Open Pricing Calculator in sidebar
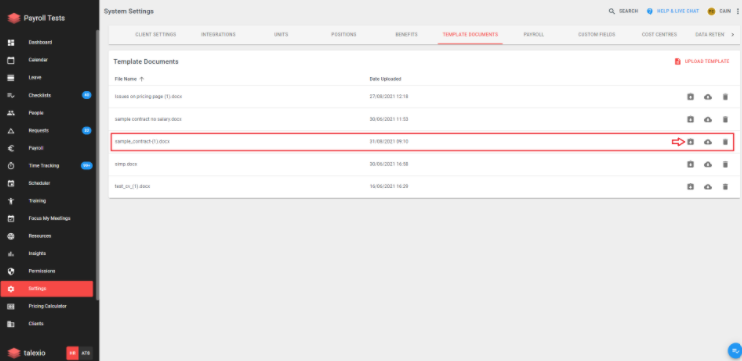The width and height of the screenshot is (742, 361). point(47,306)
